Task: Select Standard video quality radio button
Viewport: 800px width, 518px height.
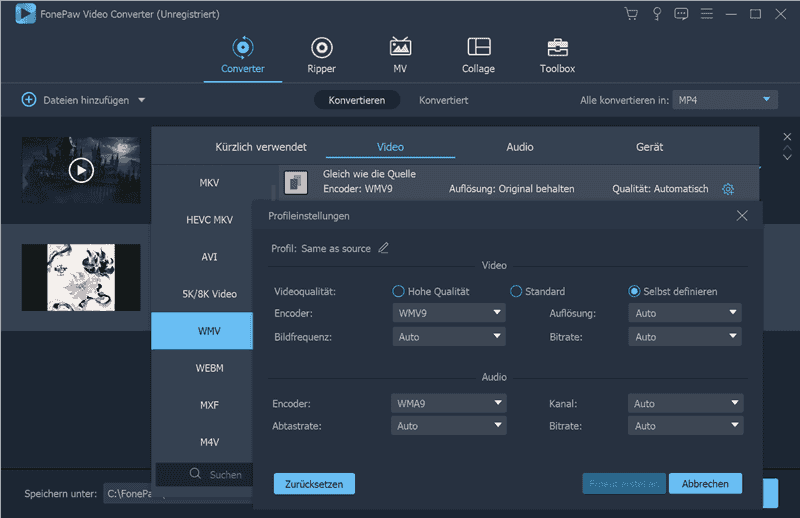Action: 516,291
